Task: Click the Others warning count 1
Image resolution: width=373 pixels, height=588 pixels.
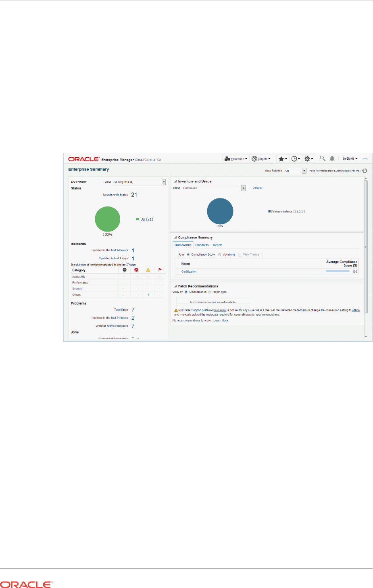Action: point(148,295)
